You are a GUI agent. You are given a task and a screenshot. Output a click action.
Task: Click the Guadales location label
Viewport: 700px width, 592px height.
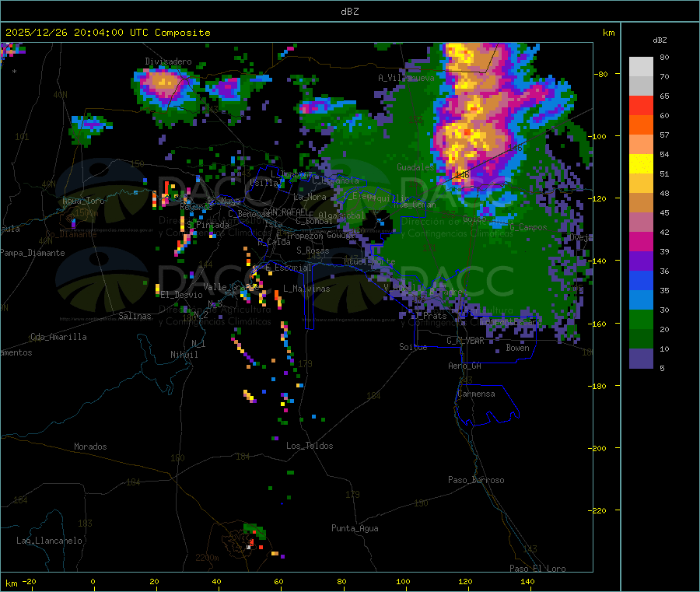point(415,167)
